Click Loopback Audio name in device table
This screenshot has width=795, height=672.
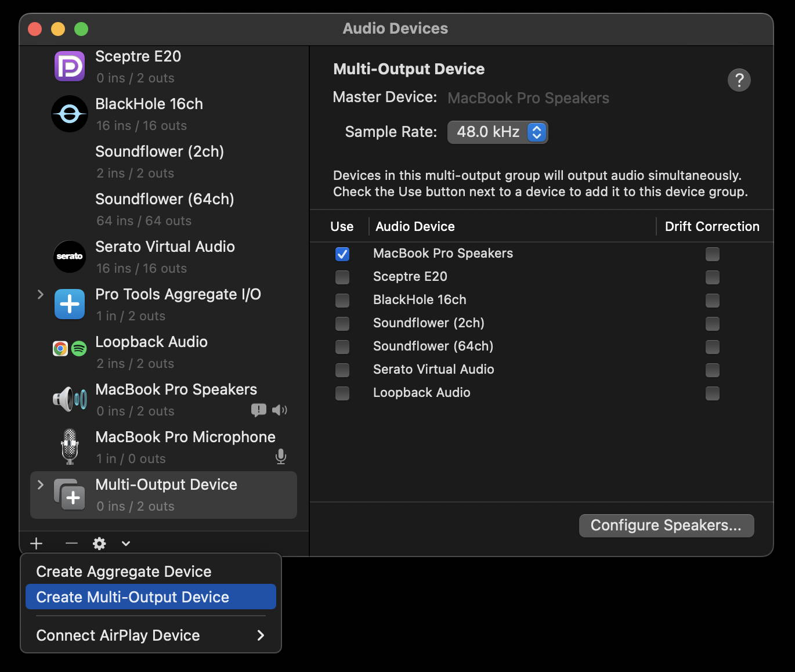(422, 393)
